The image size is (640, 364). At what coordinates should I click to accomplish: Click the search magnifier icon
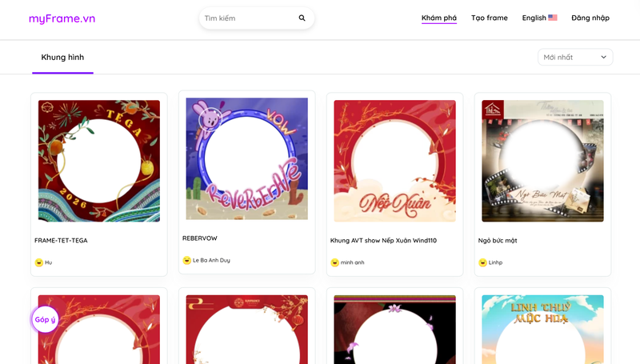coord(302,18)
